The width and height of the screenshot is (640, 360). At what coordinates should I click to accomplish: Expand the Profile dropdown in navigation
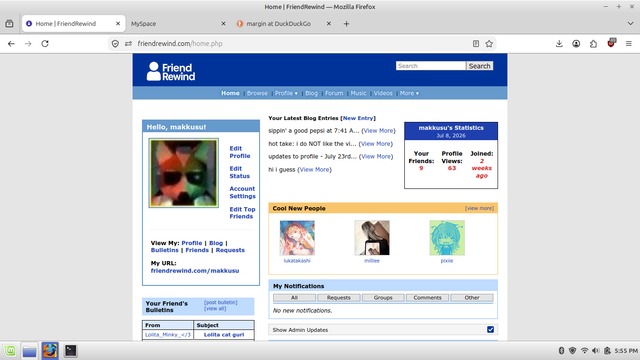pos(286,93)
